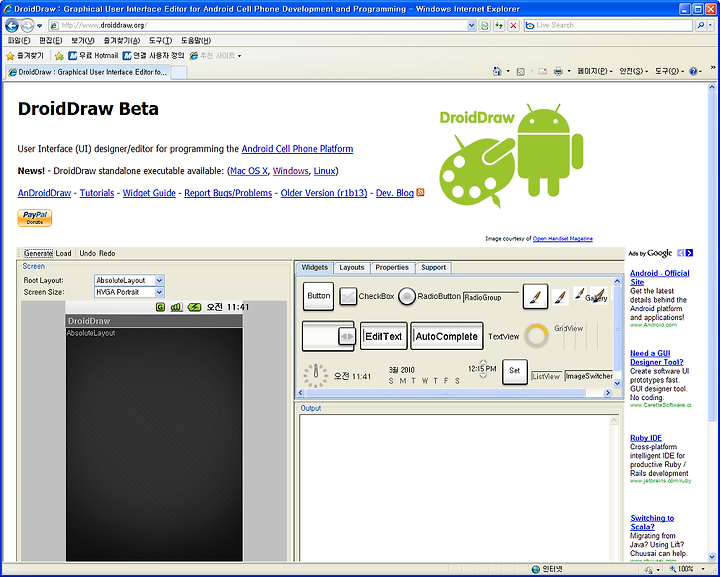Open the 보기(V) View menu
This screenshot has height=577, width=720.
[x=83, y=41]
